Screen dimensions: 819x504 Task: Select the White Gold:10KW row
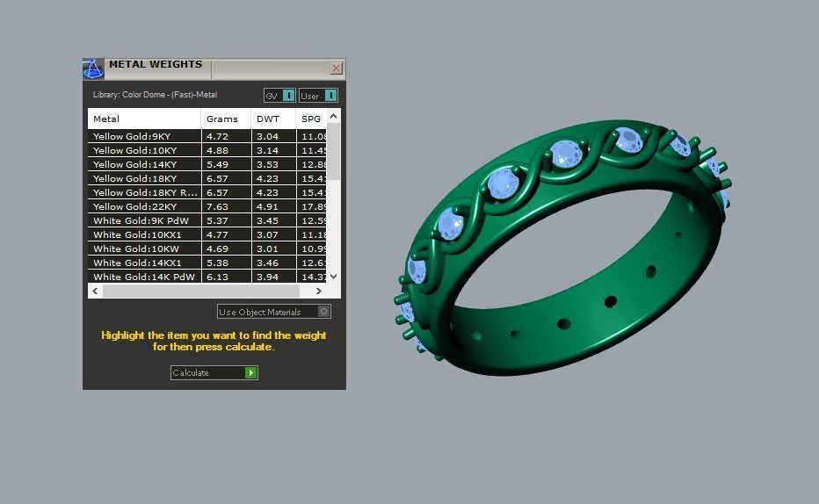[x=207, y=248]
